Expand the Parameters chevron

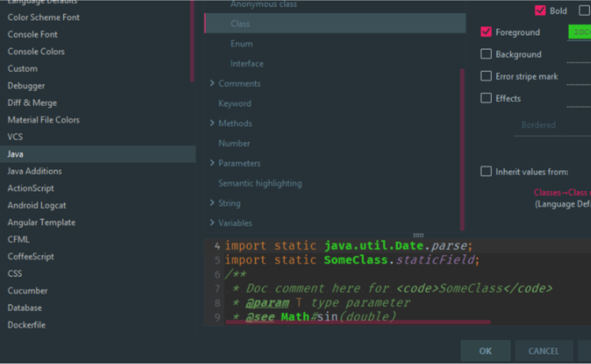pyautogui.click(x=212, y=163)
